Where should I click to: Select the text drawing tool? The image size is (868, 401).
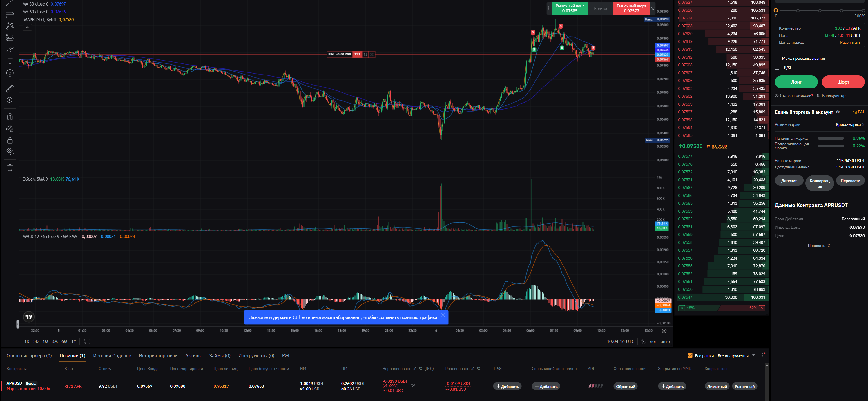(x=10, y=61)
